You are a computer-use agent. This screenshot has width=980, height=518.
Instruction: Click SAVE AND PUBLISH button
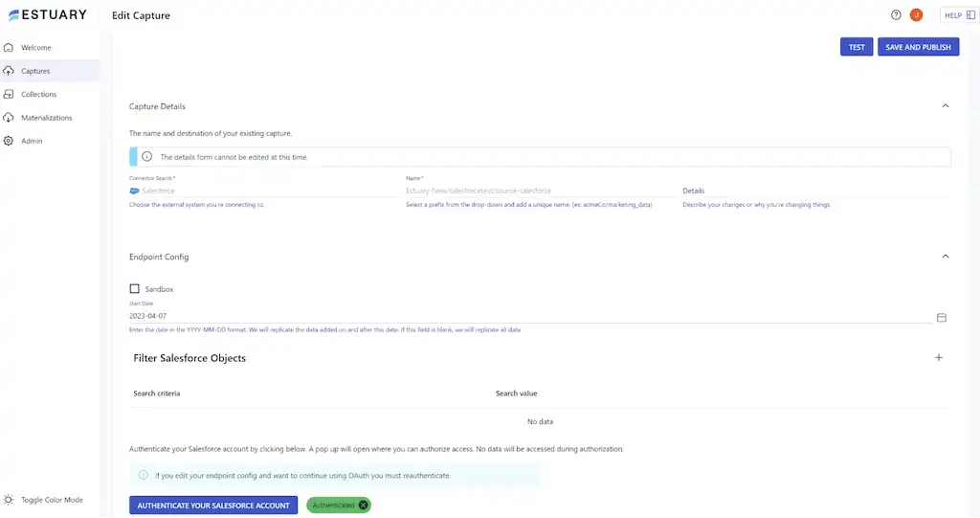click(x=918, y=47)
